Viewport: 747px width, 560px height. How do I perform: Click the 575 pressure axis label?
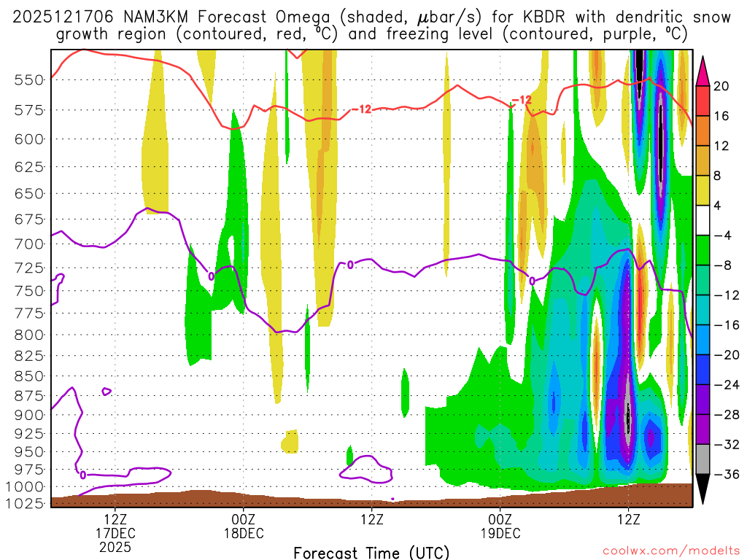29,111
